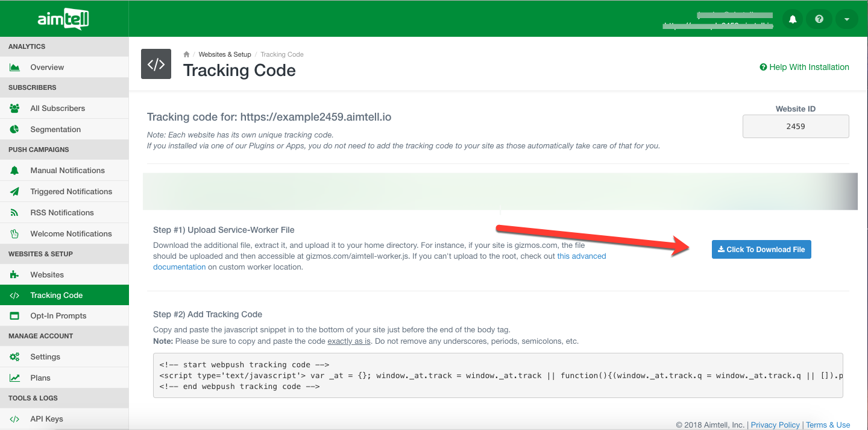Open the advanced documentation link
Image resolution: width=868 pixels, height=430 pixels.
coord(581,256)
